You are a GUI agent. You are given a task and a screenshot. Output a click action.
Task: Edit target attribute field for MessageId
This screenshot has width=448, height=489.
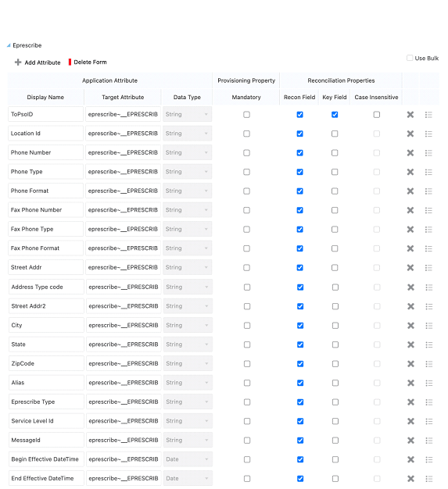(124, 440)
